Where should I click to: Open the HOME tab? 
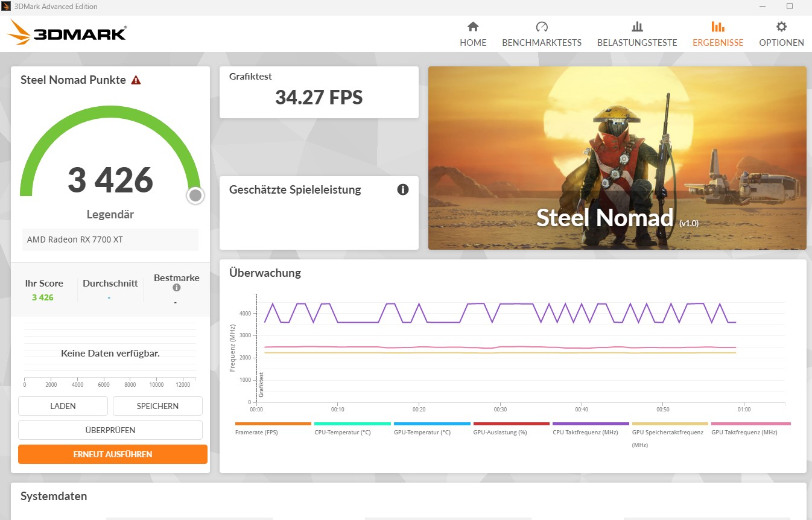click(x=473, y=34)
